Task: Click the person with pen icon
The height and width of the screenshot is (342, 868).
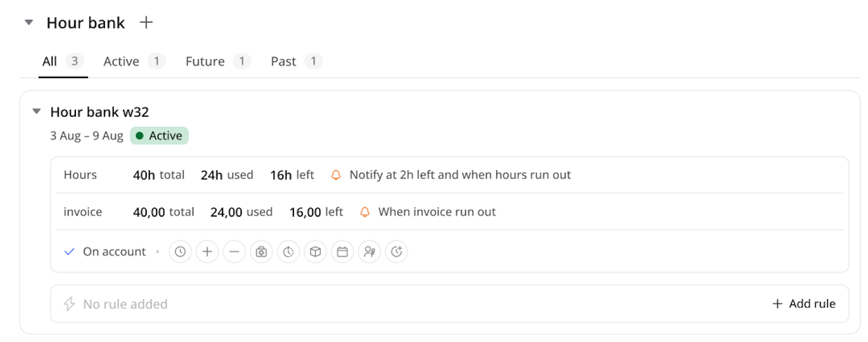Action: [370, 252]
